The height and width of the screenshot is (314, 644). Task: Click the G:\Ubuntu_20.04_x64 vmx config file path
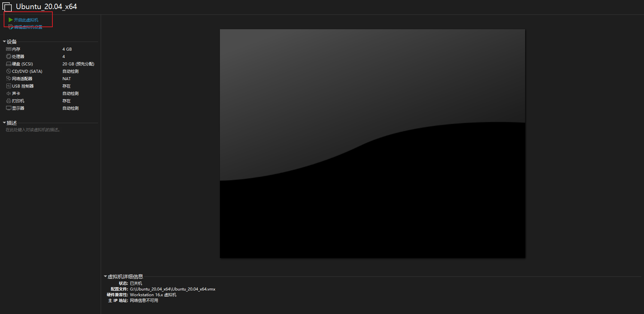(x=173, y=289)
